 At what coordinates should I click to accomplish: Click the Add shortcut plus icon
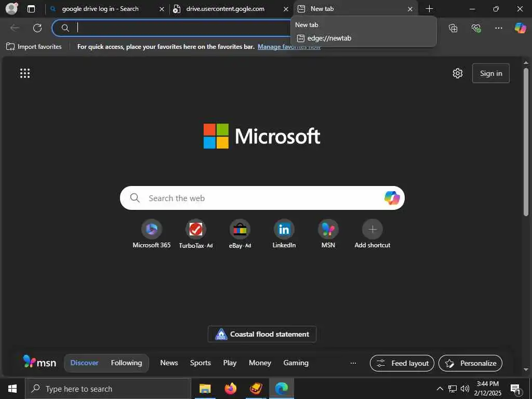372,230
